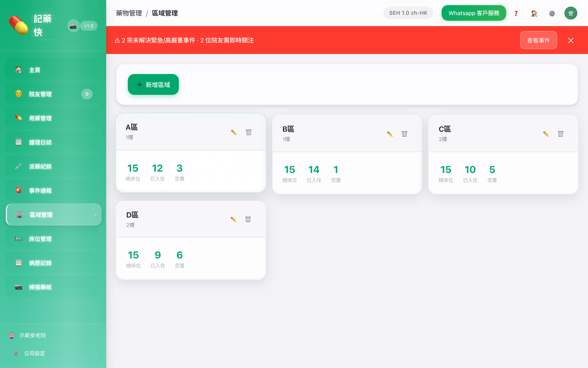
Task: Click the gear icon beside 公司設定
Action: 16,353
